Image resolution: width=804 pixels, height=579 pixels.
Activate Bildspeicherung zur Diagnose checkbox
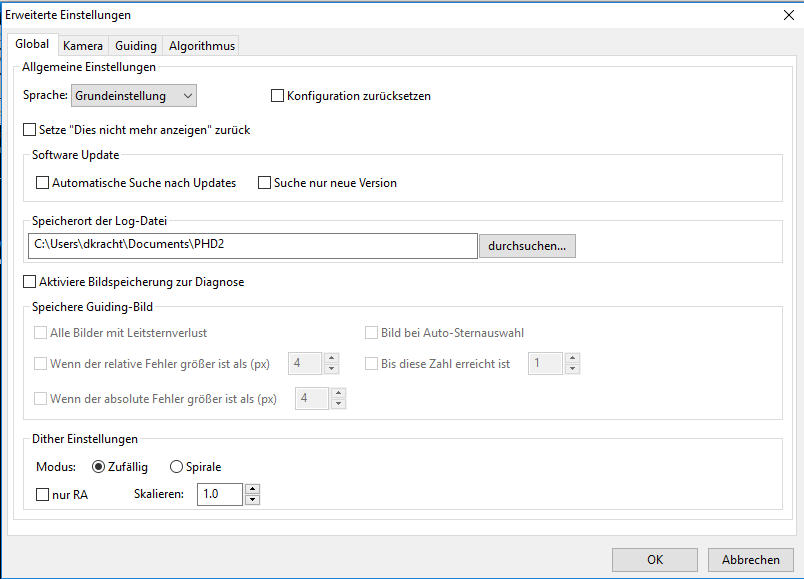coord(29,282)
